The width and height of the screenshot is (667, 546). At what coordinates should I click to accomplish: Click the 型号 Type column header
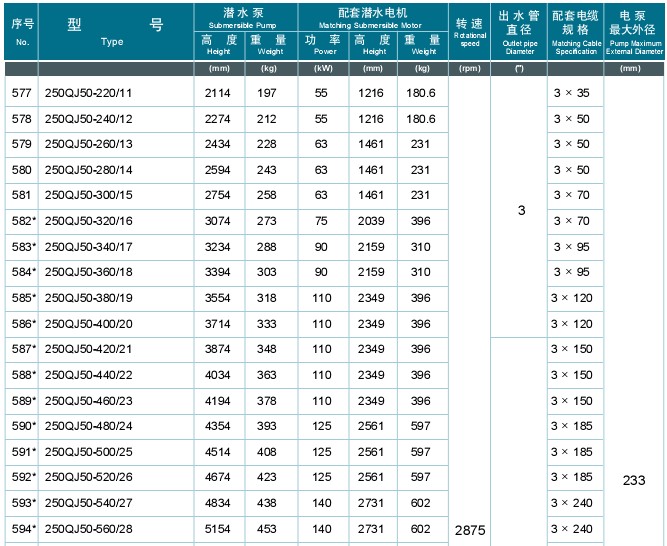[x=114, y=32]
